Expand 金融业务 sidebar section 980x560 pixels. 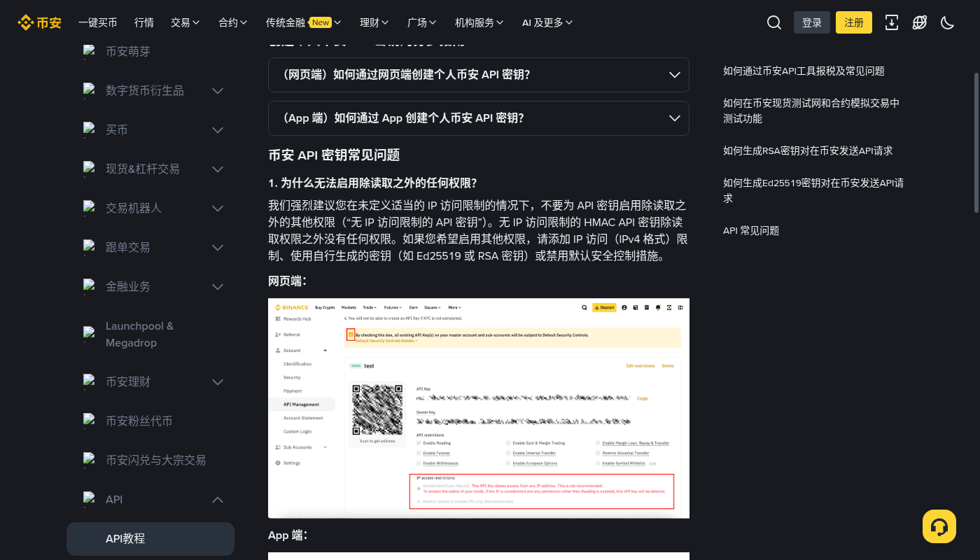(218, 287)
